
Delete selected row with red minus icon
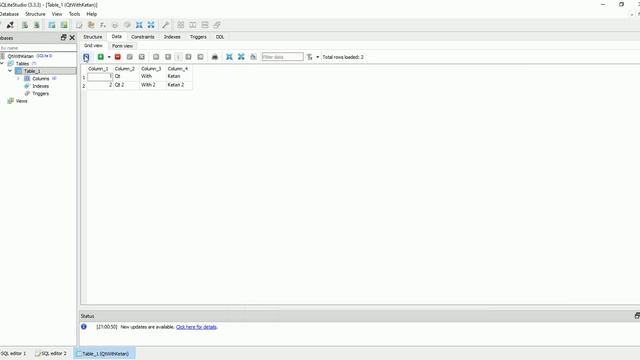click(x=118, y=57)
